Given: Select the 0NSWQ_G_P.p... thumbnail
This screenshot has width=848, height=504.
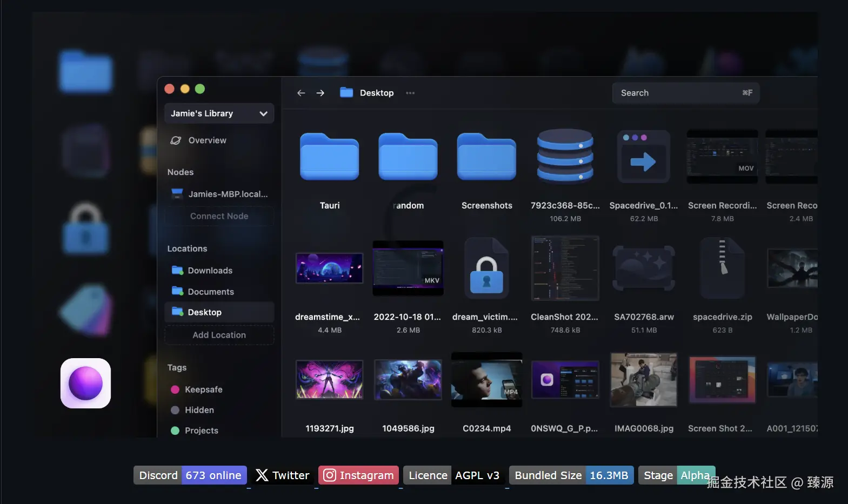Looking at the screenshot, I should click(x=565, y=380).
